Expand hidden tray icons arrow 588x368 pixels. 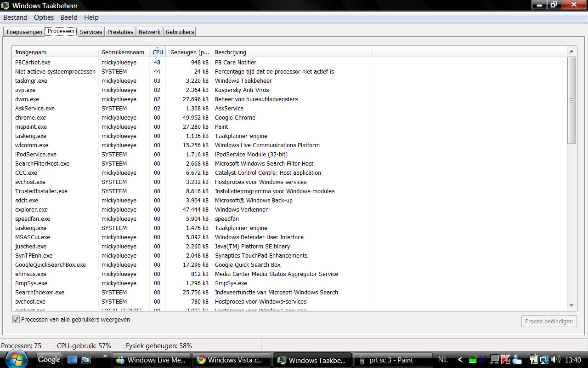point(460,360)
